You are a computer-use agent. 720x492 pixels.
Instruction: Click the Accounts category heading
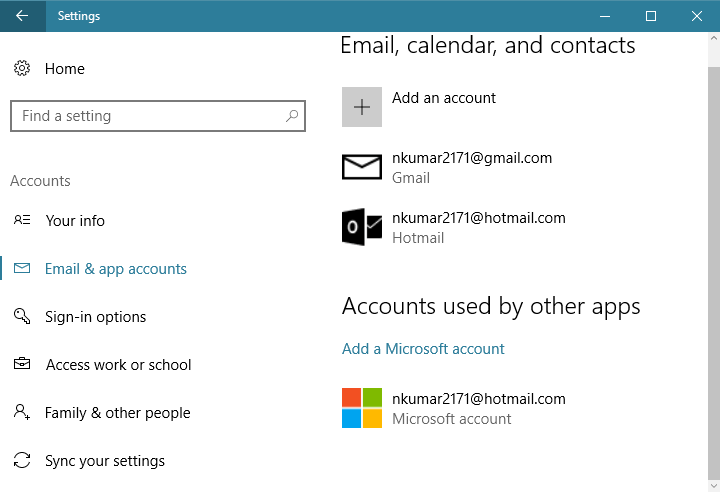[40, 181]
